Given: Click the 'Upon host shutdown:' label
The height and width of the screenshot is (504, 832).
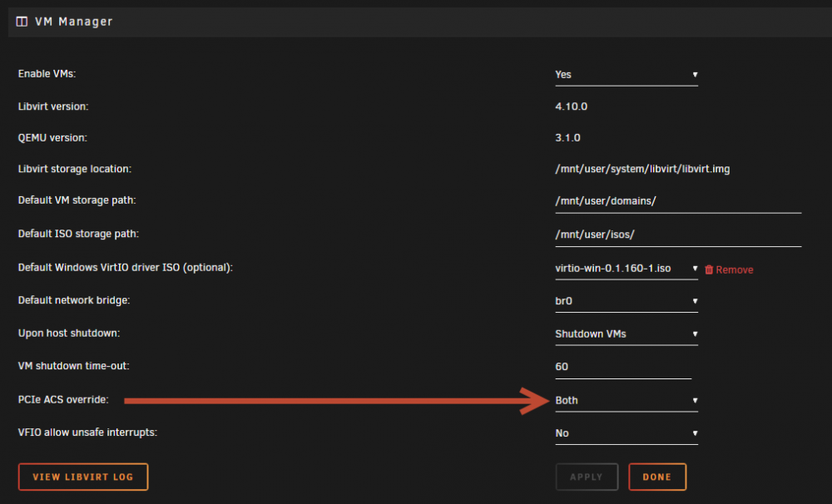Looking at the screenshot, I should click(x=69, y=334).
